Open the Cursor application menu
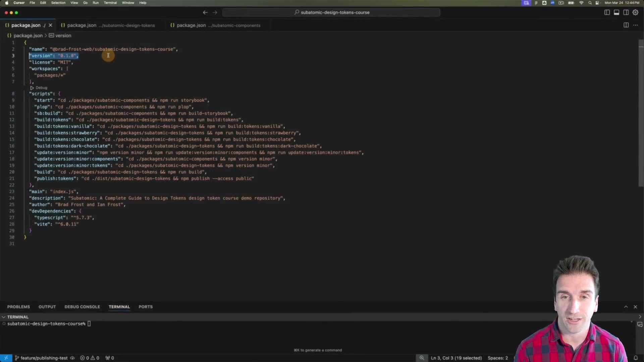This screenshot has width=644, height=362. 19,3
